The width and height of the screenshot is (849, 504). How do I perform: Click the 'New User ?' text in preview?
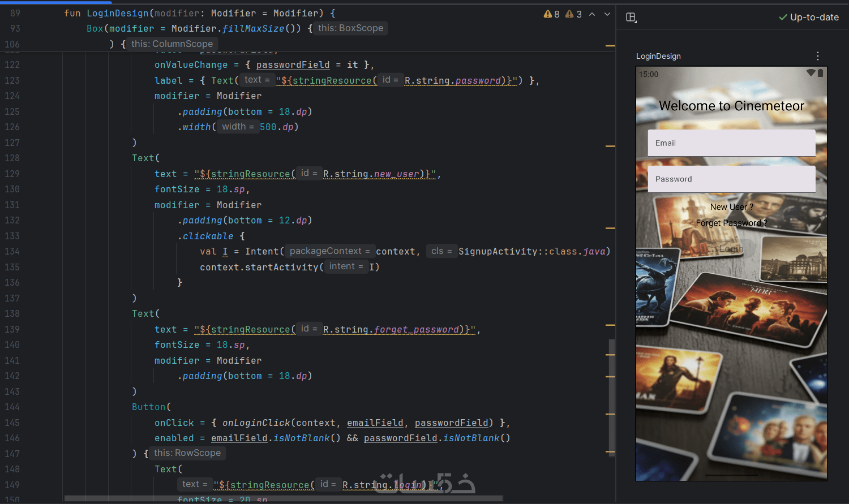732,207
